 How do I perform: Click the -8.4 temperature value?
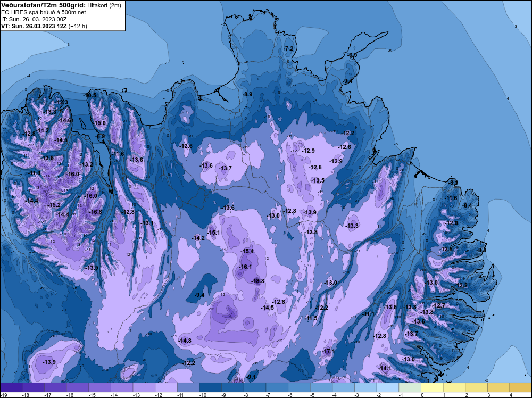pos(467,205)
